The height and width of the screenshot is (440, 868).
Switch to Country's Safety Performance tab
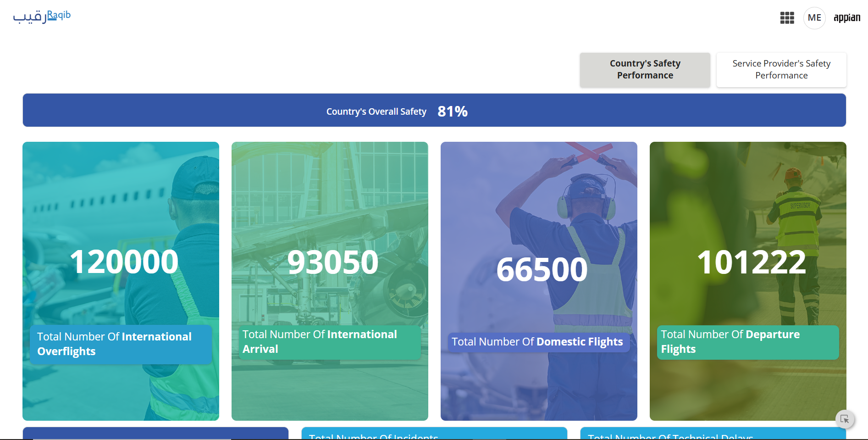pyautogui.click(x=645, y=70)
